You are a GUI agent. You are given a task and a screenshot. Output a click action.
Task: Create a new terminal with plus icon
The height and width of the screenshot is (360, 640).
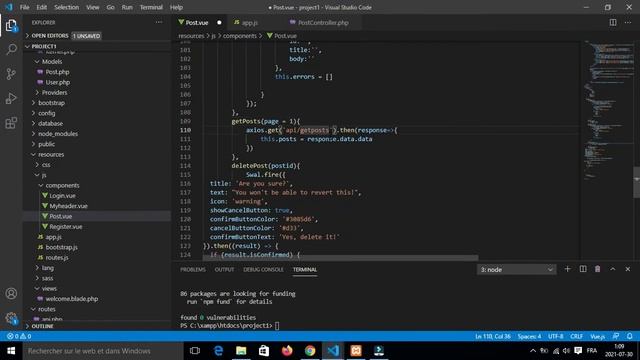pos(567,269)
